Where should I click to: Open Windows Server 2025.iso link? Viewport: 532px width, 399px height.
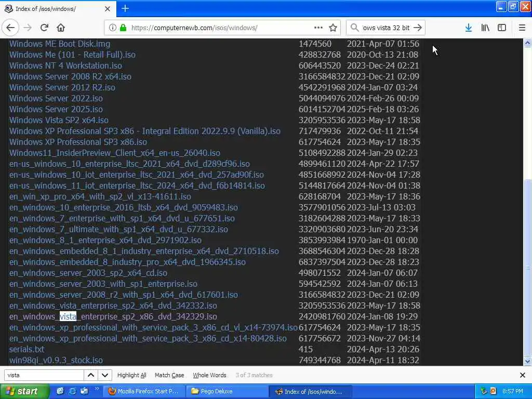pos(56,109)
